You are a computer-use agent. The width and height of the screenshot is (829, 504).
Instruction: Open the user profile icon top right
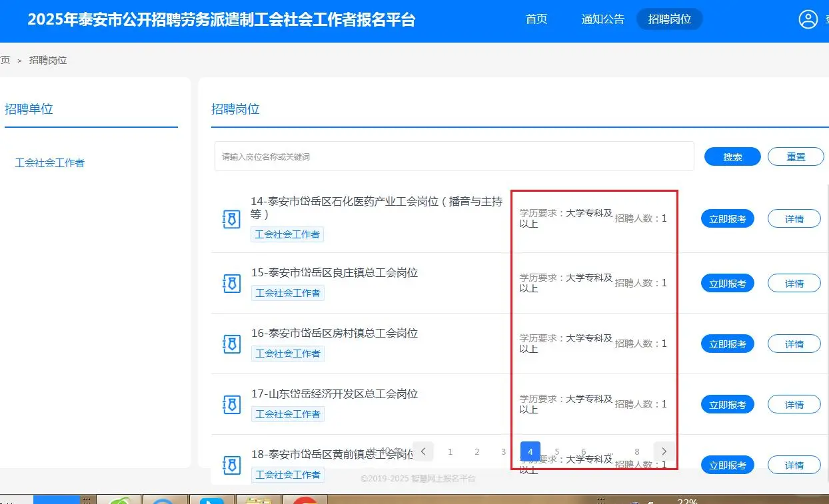click(808, 19)
